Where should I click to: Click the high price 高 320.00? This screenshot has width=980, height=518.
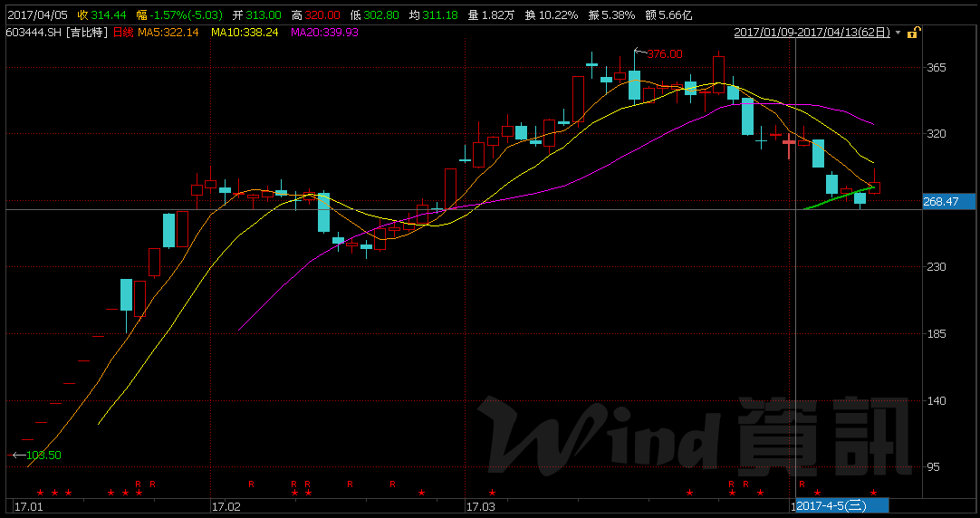[316, 15]
